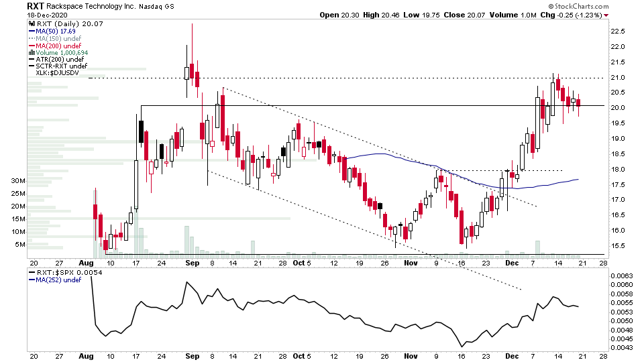Open the StockCharts.com copyright link

click(579, 6)
